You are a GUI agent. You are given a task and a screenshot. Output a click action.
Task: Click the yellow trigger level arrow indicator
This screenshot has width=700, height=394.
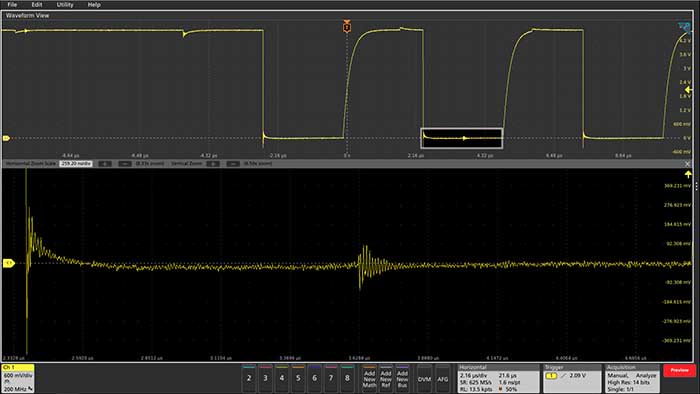click(x=688, y=90)
